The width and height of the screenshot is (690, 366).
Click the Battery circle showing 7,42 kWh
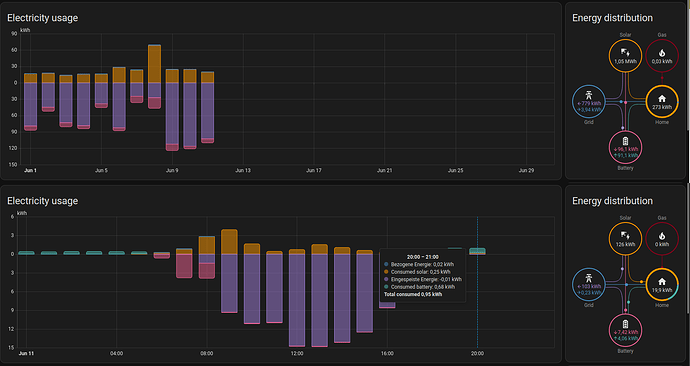coord(625,330)
